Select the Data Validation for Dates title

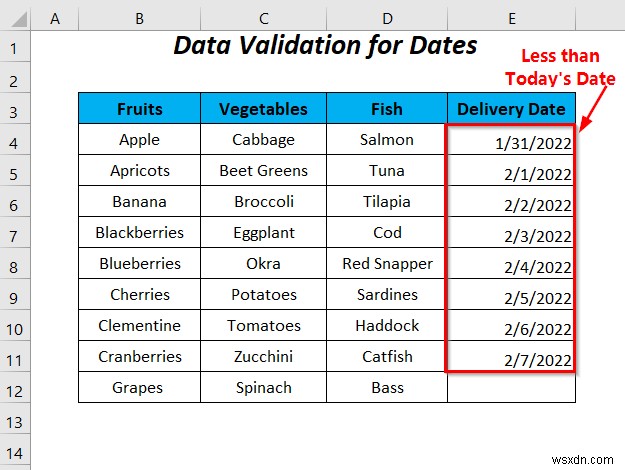325,46
